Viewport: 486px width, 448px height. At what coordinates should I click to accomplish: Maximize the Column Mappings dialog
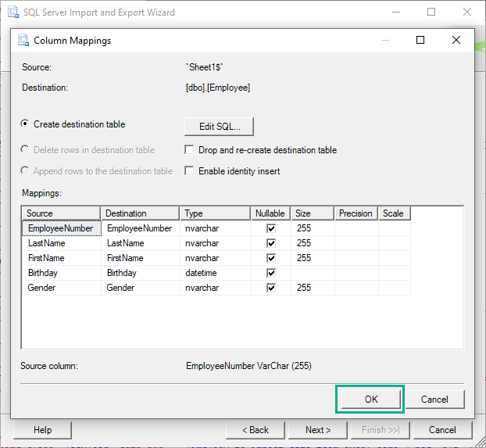coord(420,40)
